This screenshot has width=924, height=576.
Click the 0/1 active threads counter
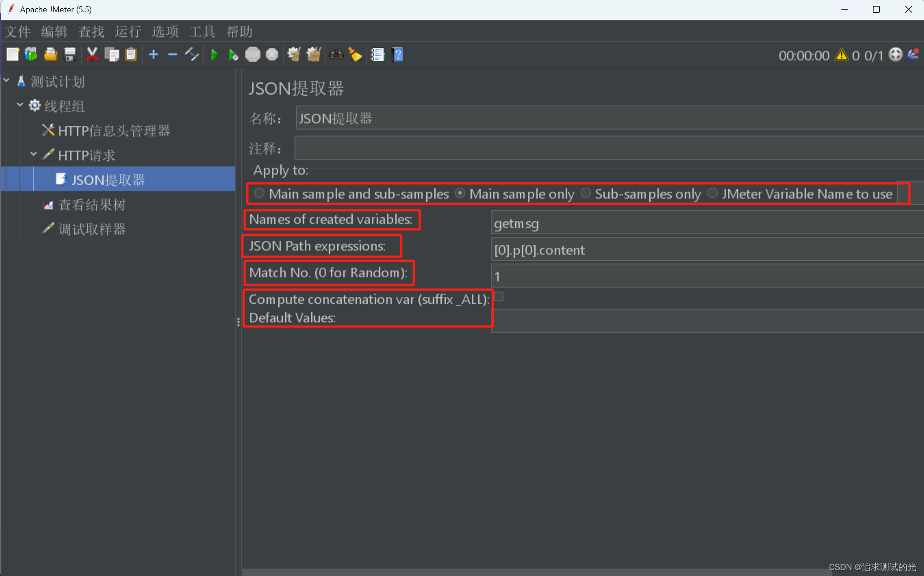coord(874,55)
